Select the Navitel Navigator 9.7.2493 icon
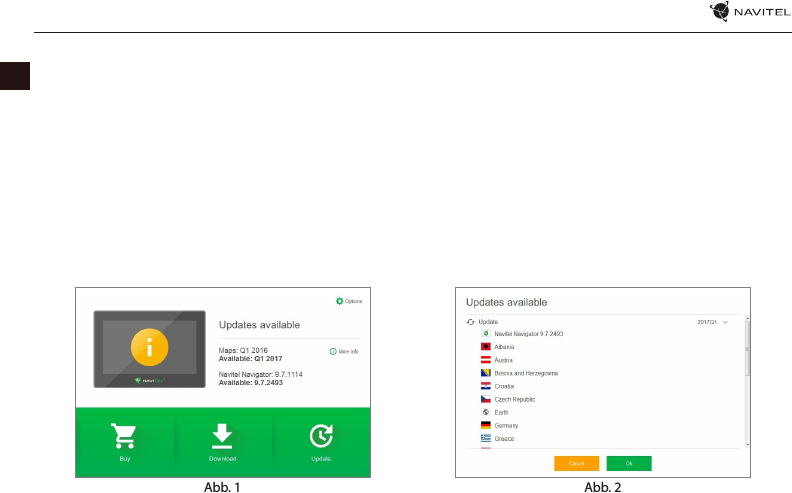 point(485,333)
